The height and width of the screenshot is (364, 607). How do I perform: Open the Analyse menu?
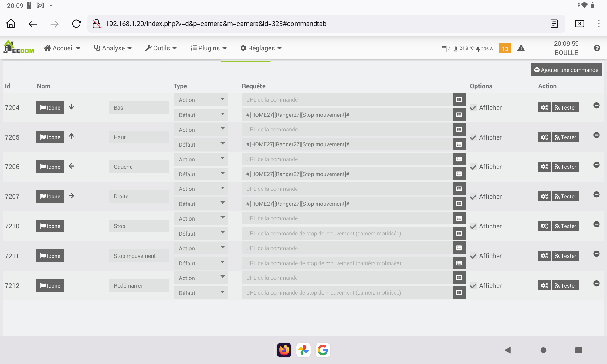(113, 48)
